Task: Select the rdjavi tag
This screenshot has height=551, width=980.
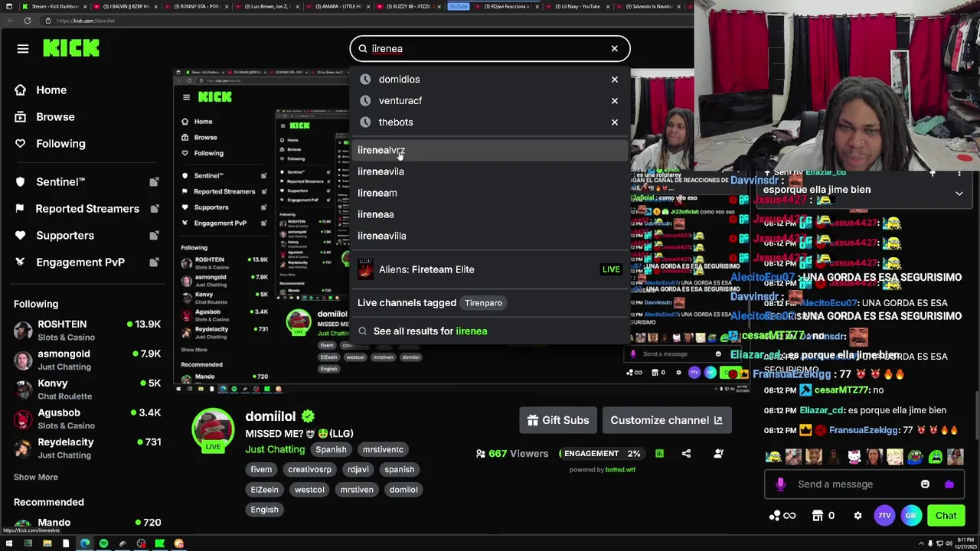Action: pyautogui.click(x=358, y=470)
